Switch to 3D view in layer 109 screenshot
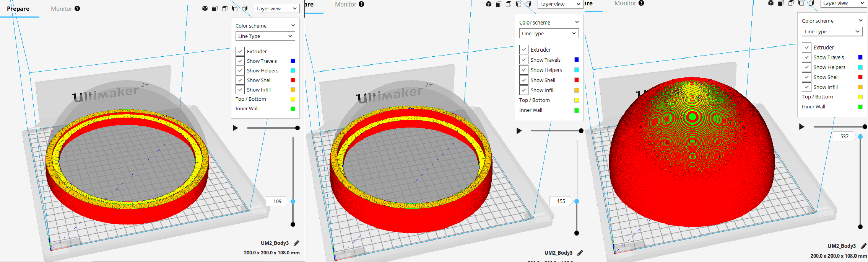Viewport: 868px width, 262px height. point(205,8)
